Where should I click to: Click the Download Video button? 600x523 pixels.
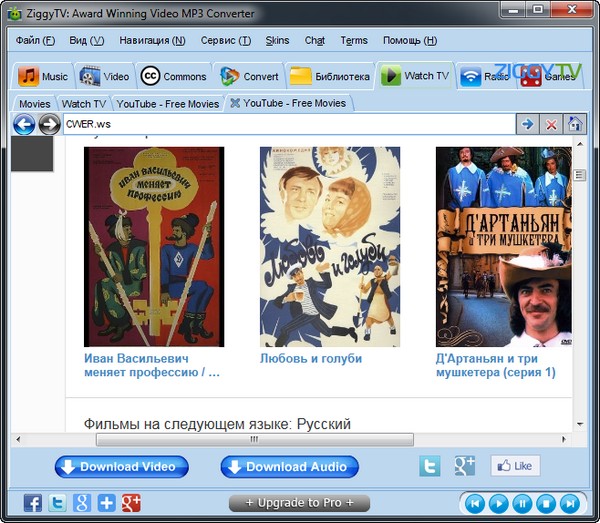(x=122, y=467)
